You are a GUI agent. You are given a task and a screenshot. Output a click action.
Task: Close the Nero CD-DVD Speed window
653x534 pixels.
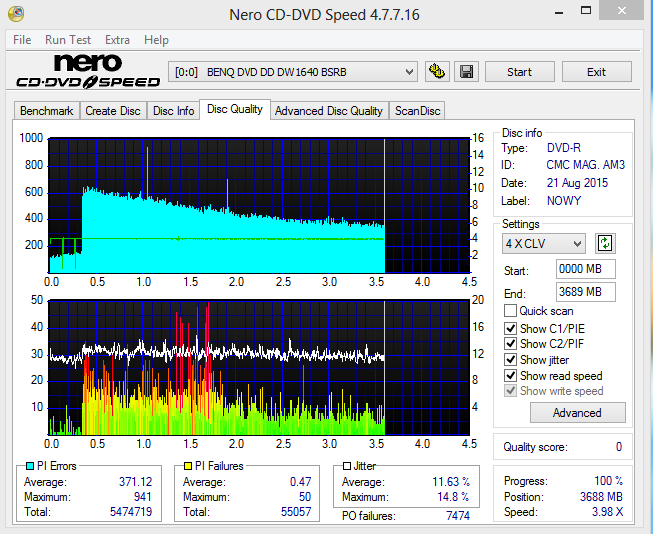[621, 10]
